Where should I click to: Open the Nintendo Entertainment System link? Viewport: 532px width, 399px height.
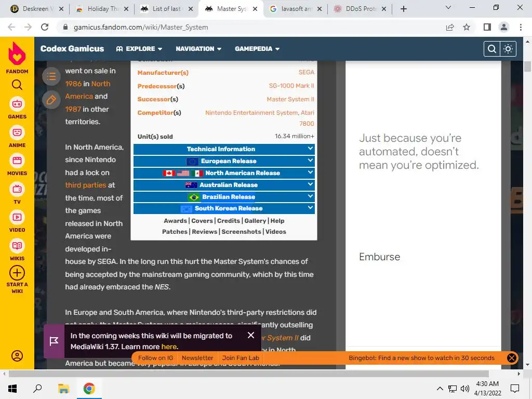coord(251,113)
